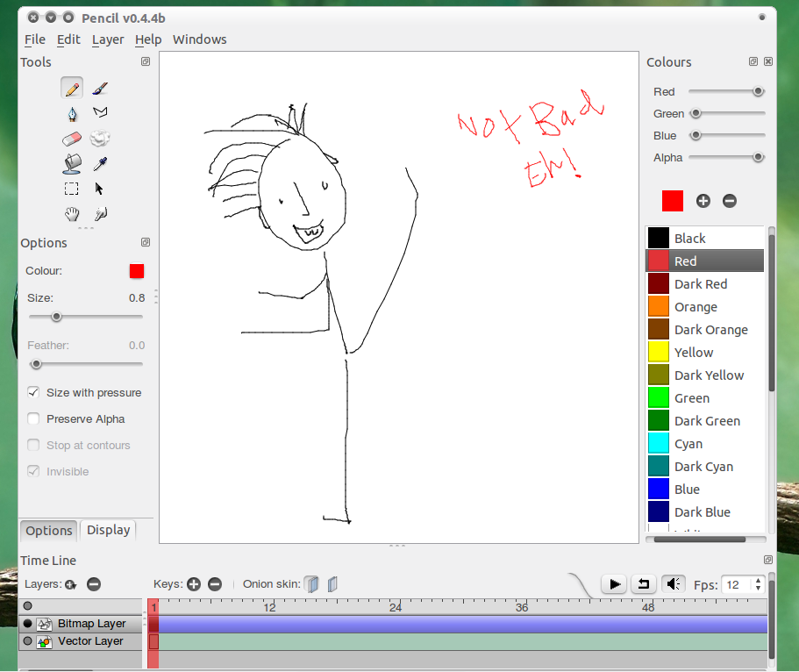Choose the Paint Bucket tool
799x672 pixels.
pyautogui.click(x=72, y=163)
